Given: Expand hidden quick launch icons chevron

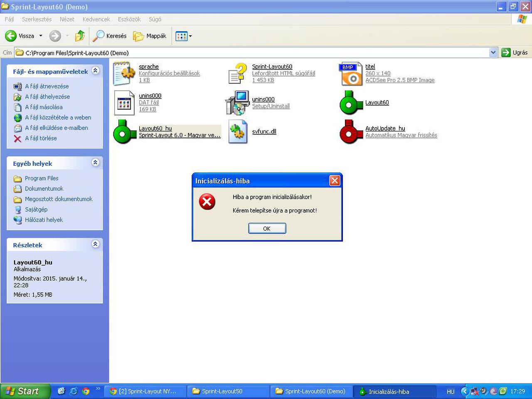Looking at the screenshot, I should [98, 389].
